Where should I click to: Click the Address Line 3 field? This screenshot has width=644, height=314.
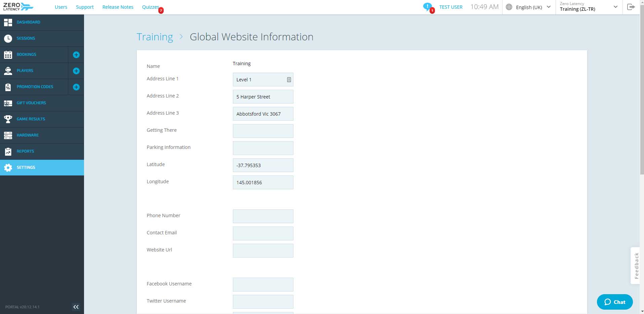tap(263, 114)
